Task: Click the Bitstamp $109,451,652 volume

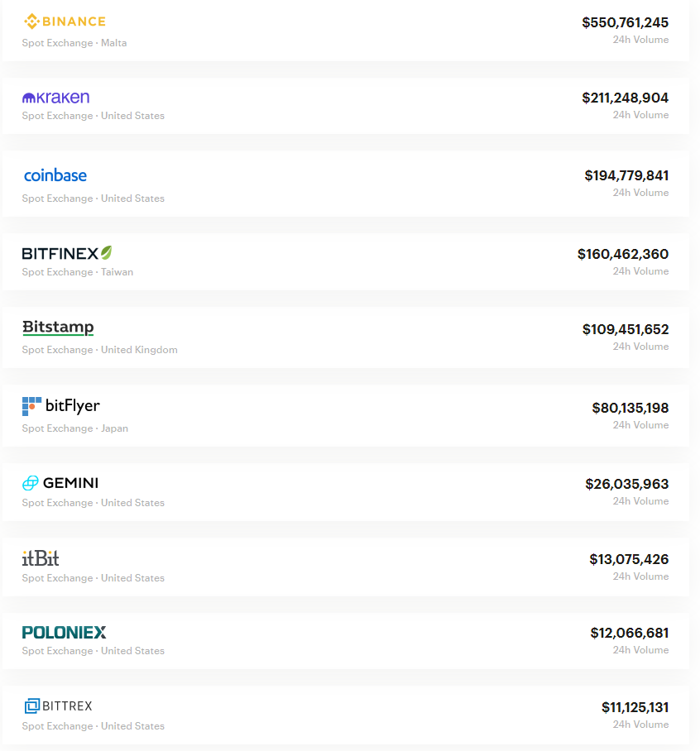Action: coord(626,329)
